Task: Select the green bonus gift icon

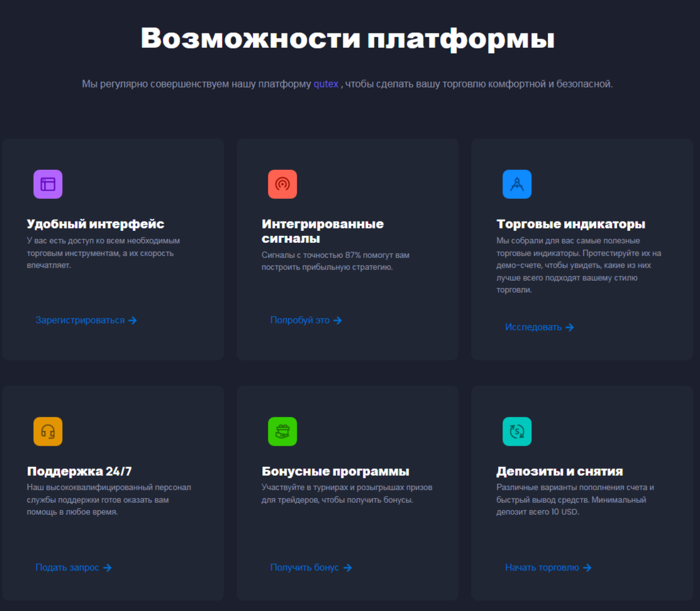Action: pos(282,431)
